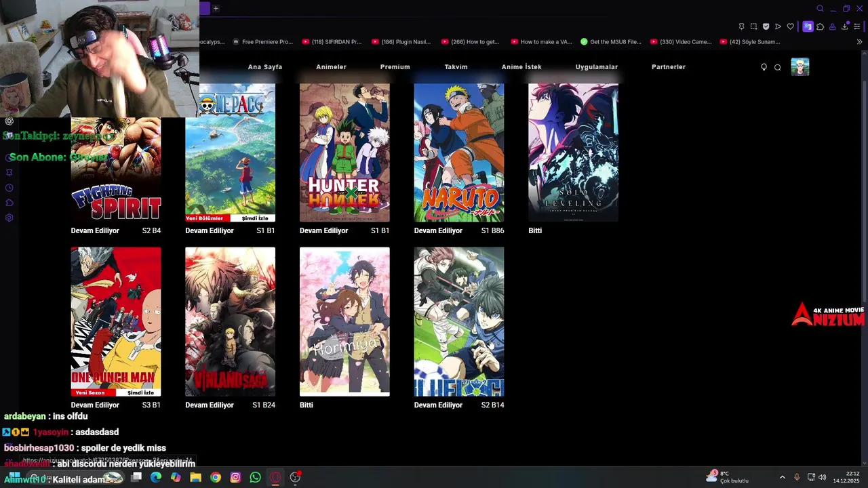Image resolution: width=868 pixels, height=488 pixels.
Task: Click the Task View icon in taskbar
Action: [x=136, y=477]
